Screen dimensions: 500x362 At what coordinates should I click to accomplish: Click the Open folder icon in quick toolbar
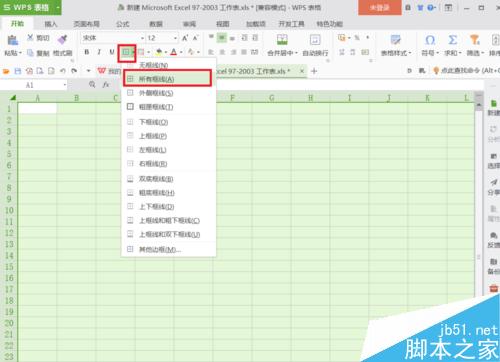click(6, 71)
